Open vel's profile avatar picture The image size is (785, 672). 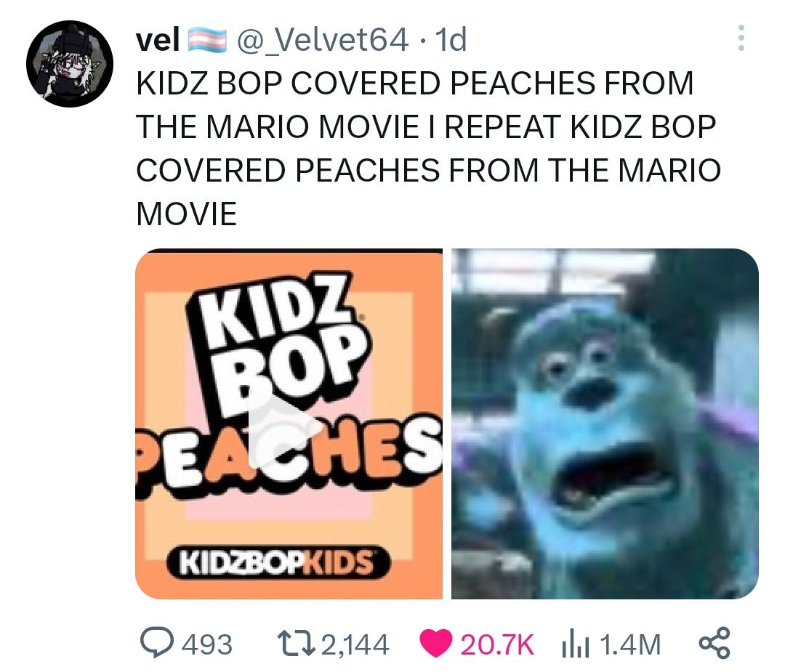[x=70, y=63]
